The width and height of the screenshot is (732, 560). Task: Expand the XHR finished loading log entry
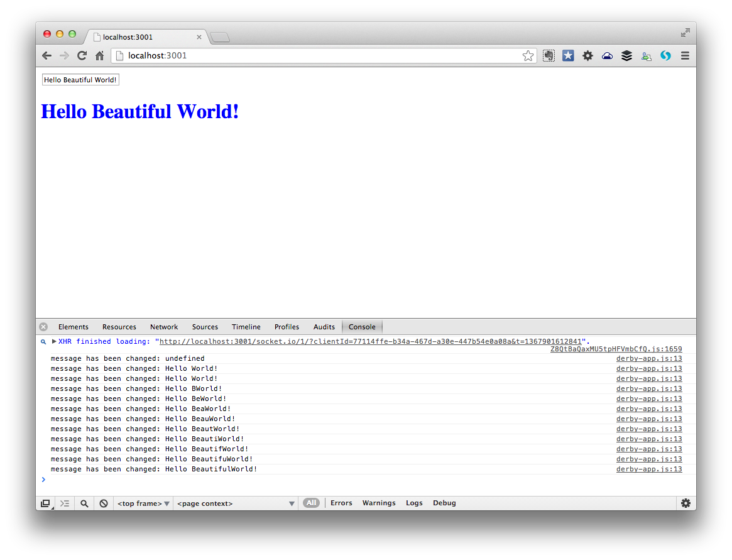coord(53,341)
